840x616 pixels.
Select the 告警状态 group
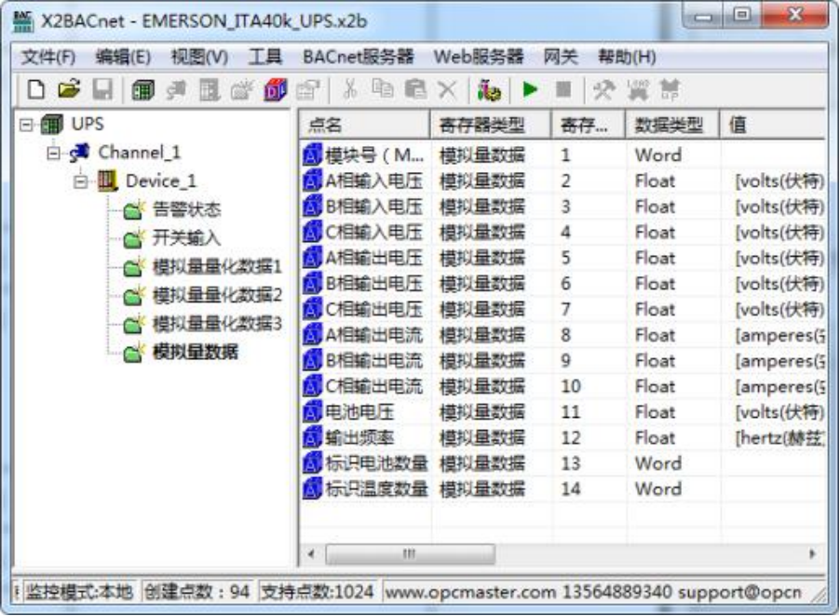(x=186, y=209)
